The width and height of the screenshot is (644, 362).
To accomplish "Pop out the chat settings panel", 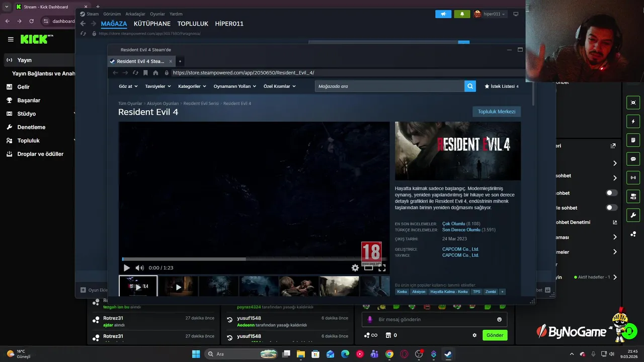I will (613, 146).
